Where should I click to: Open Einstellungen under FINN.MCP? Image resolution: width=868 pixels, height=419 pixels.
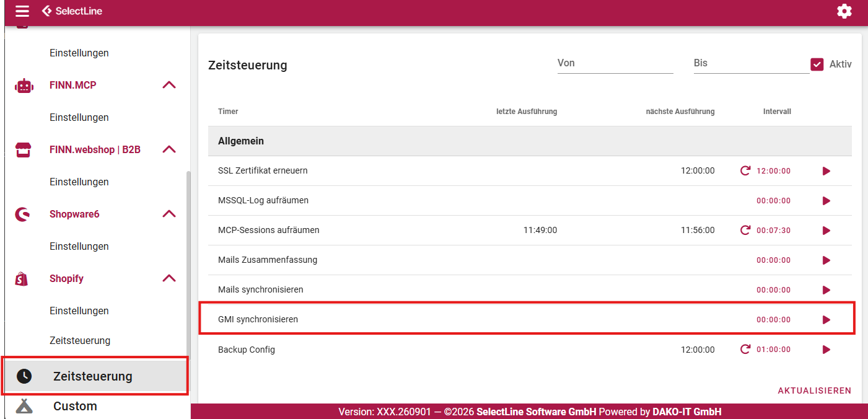79,117
